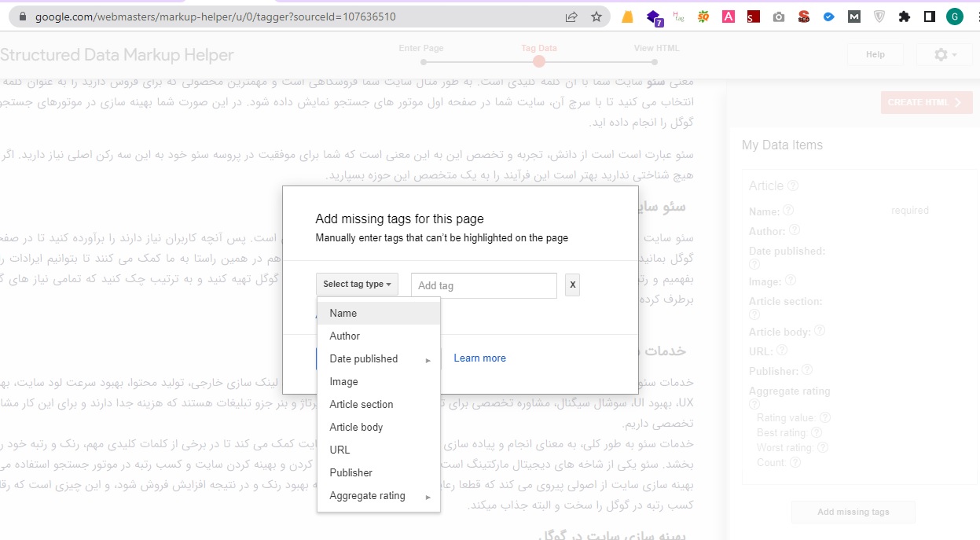This screenshot has width=980, height=540.
Task: Open the Select tag type dropdown
Action: 357,285
